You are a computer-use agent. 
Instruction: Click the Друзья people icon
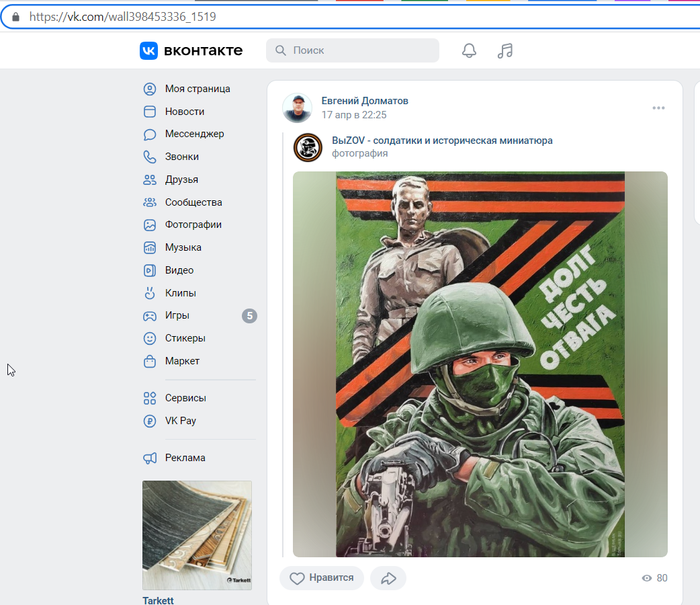[150, 179]
